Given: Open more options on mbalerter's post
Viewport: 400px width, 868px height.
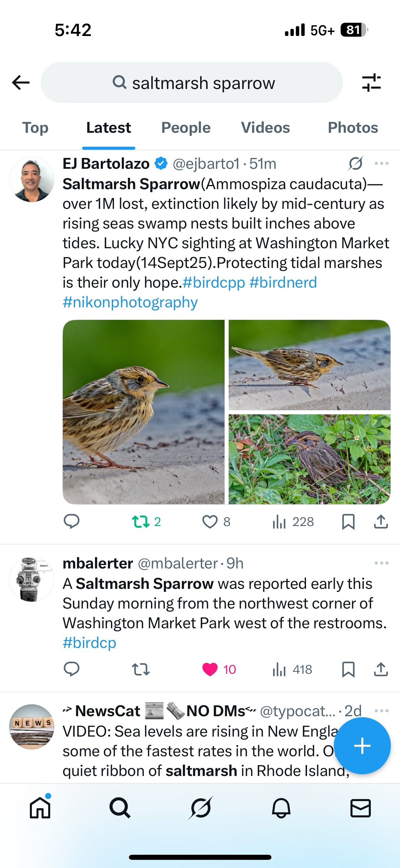Looking at the screenshot, I should tap(381, 563).
